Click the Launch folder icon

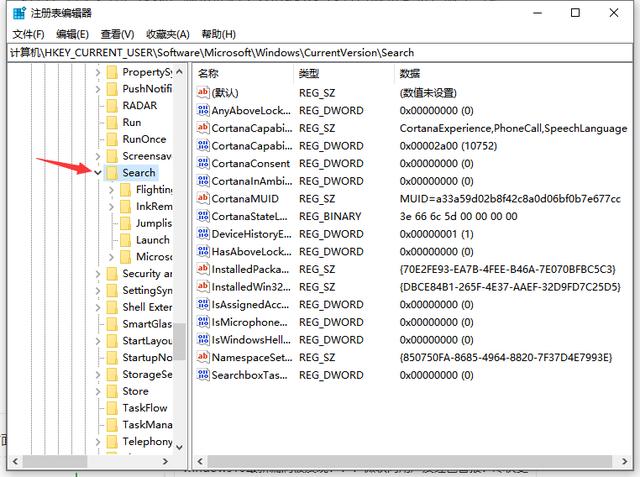[125, 240]
